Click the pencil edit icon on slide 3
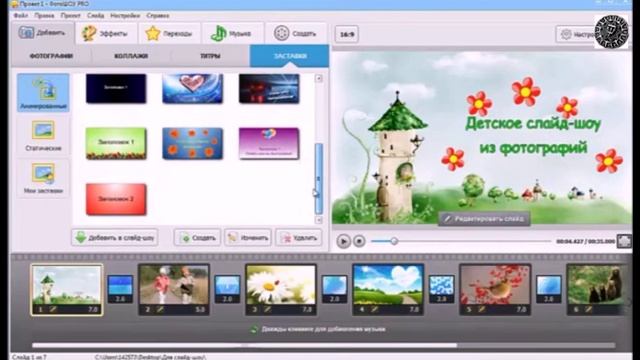 pos(267,310)
